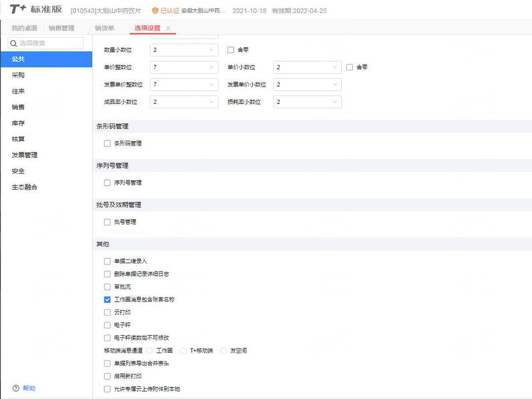Image resolution: width=532 pixels, height=399 pixels.
Task: Open the 单价整数位 dropdown
Action: (x=184, y=67)
